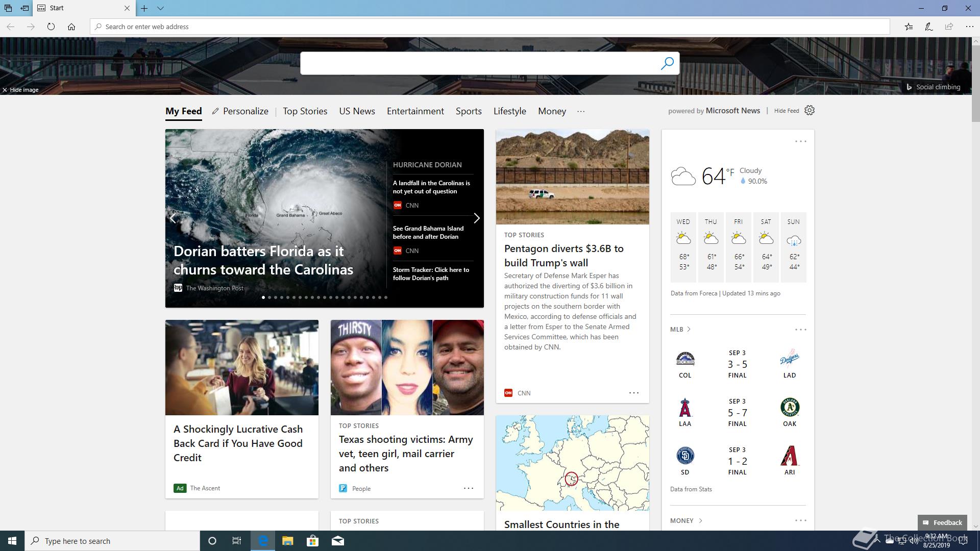The image size is (980, 551).
Task: Expand the MONEY section chevron
Action: (700, 520)
